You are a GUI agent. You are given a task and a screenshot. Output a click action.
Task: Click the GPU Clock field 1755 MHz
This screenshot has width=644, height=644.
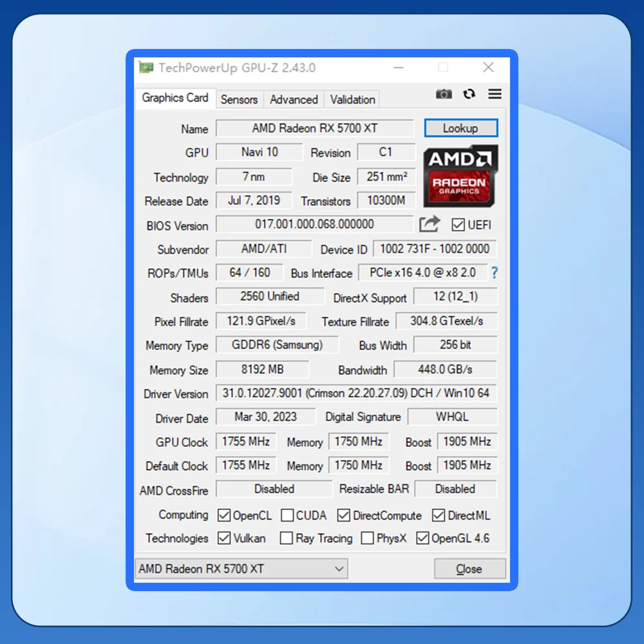click(x=246, y=442)
